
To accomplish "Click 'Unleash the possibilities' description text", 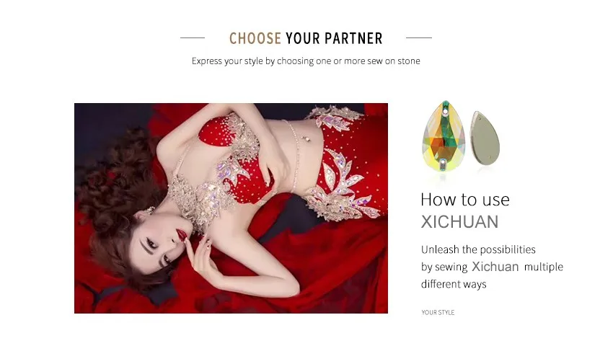I will tap(478, 249).
